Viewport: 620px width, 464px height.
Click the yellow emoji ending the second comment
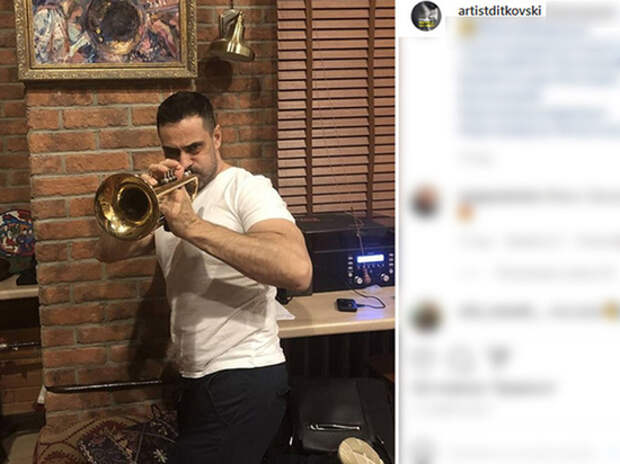point(612,311)
